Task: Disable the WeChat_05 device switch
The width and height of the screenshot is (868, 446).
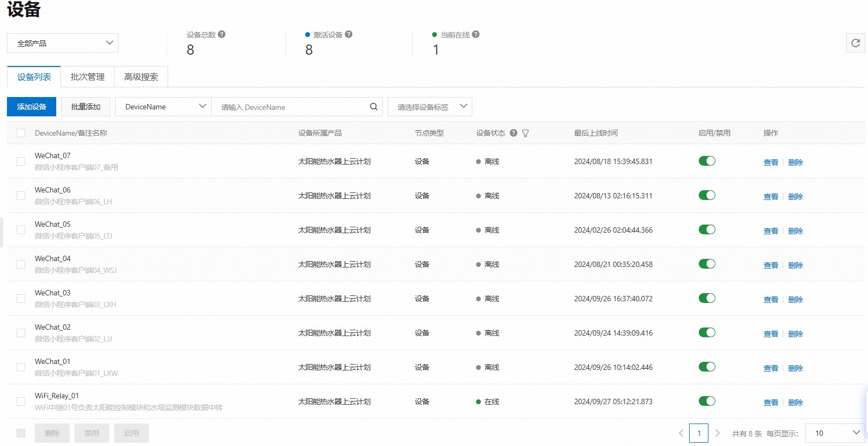Action: tap(707, 229)
